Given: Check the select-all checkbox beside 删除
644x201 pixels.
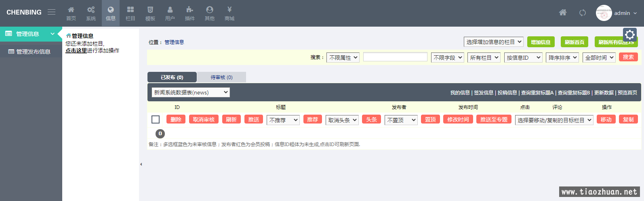Looking at the screenshot, I should point(156,119).
